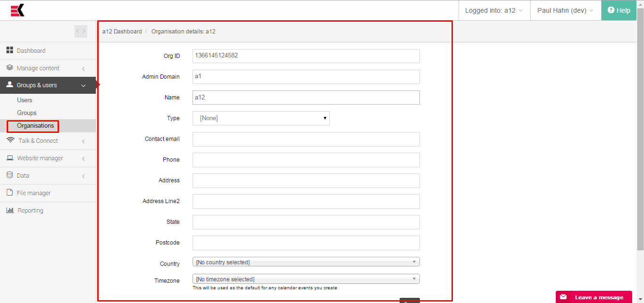Click the Help button in the header
Image resolution: width=644 pixels, height=303 pixels.
[x=619, y=10]
